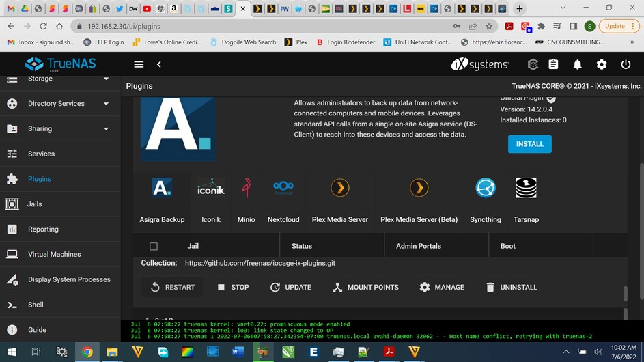Viewport: 644px width, 362px height.
Task: Open the settings gear in top bar
Action: click(x=602, y=64)
